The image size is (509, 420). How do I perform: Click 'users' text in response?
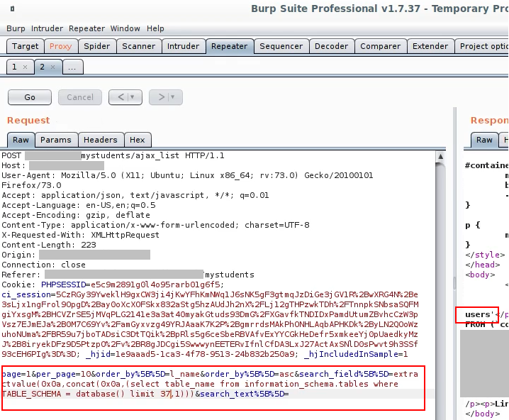coord(477,314)
